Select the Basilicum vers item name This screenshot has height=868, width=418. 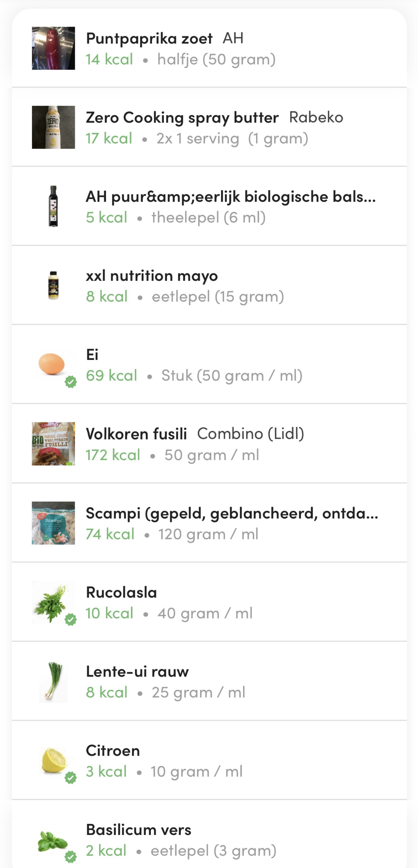pos(138,830)
